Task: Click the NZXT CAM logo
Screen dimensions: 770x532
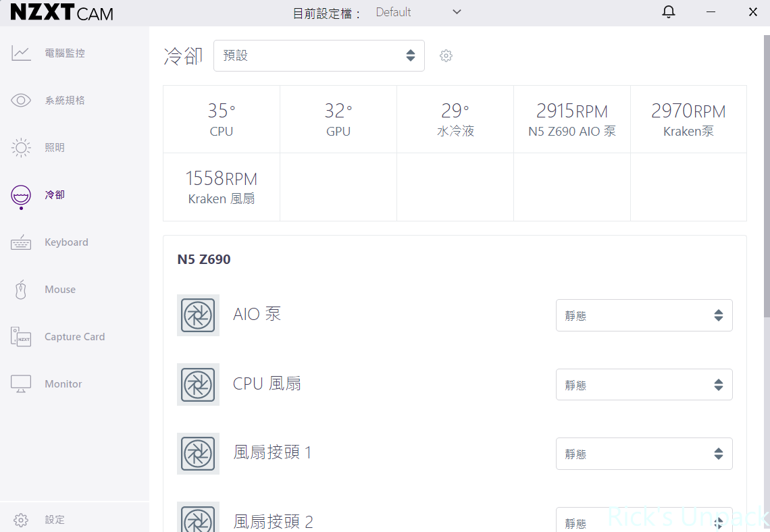Action: (x=61, y=13)
